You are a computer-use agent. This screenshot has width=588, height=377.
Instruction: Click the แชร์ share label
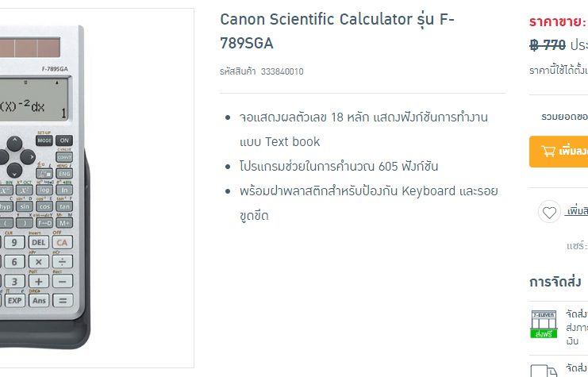577,246
